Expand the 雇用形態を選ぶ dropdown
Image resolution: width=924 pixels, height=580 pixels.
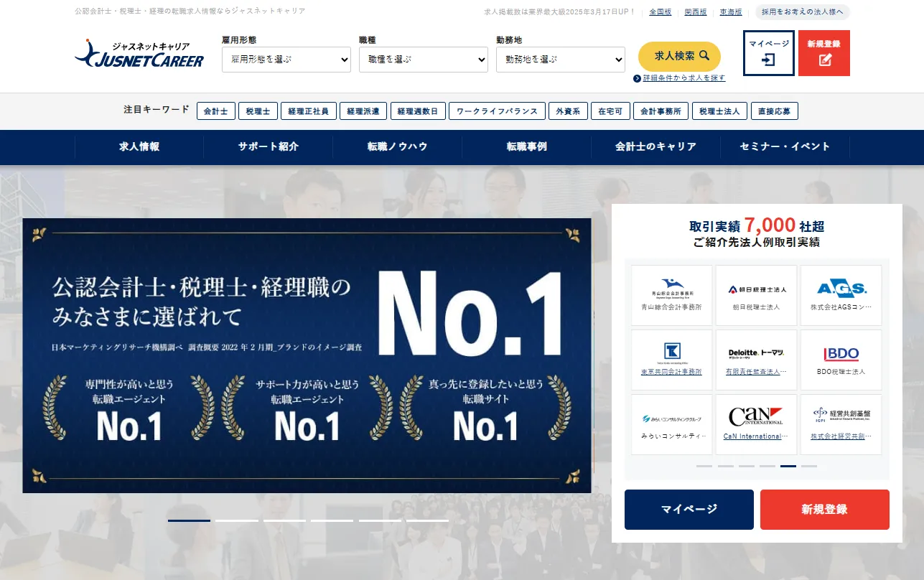pyautogui.click(x=286, y=60)
